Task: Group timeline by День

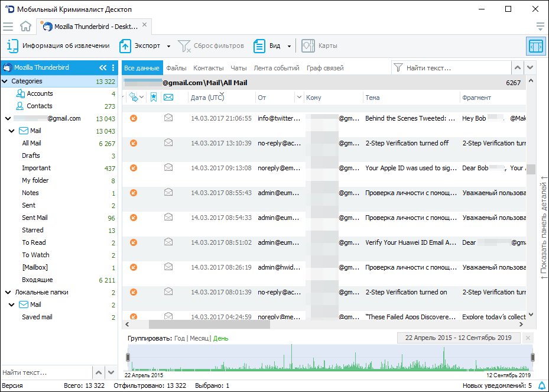Action: point(220,338)
